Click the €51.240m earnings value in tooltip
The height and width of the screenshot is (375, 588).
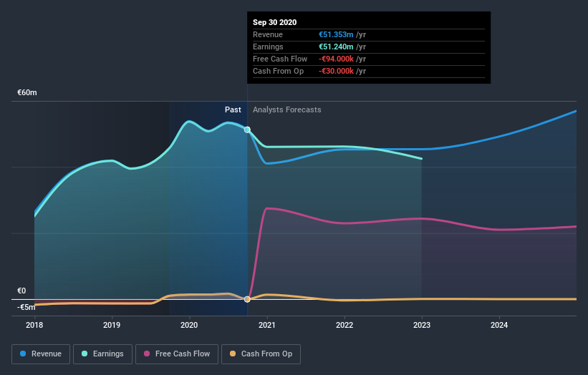tap(336, 47)
